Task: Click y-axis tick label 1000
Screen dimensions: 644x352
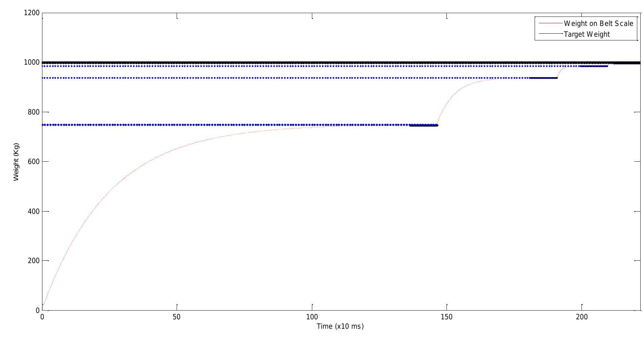Action: tap(32, 62)
